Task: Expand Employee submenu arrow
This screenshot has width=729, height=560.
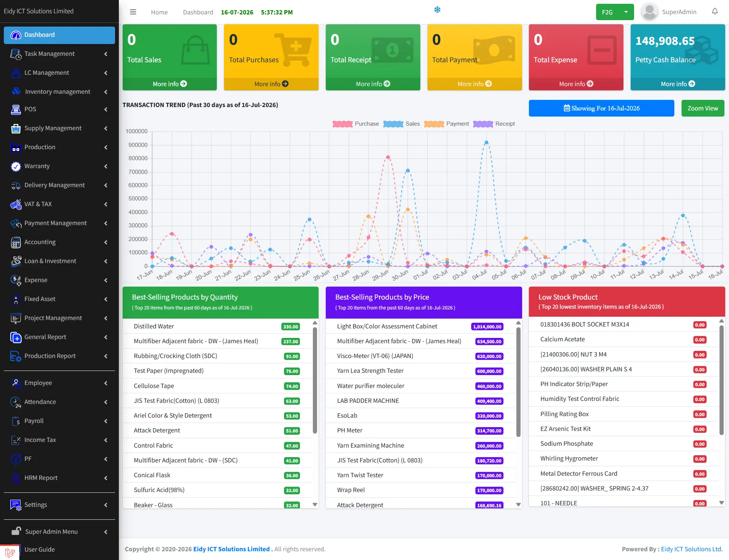Action: [x=106, y=383]
